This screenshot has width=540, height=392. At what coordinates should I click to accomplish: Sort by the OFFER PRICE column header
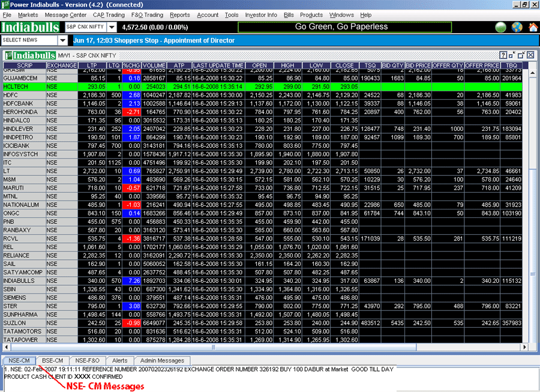click(x=482, y=65)
